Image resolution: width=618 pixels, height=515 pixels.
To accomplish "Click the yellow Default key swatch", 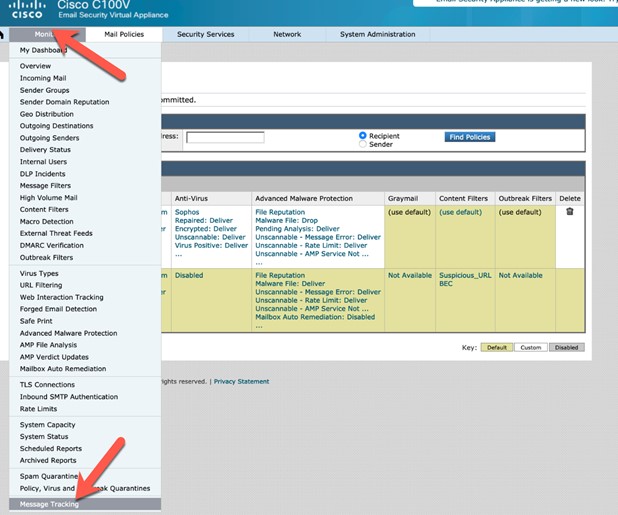I will 497,348.
